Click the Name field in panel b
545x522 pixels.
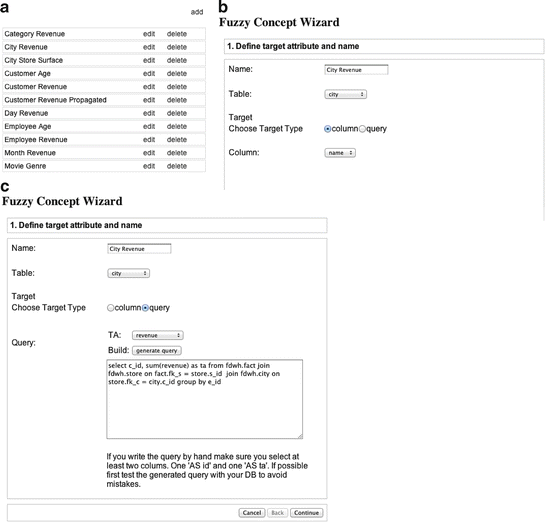[x=356, y=70]
